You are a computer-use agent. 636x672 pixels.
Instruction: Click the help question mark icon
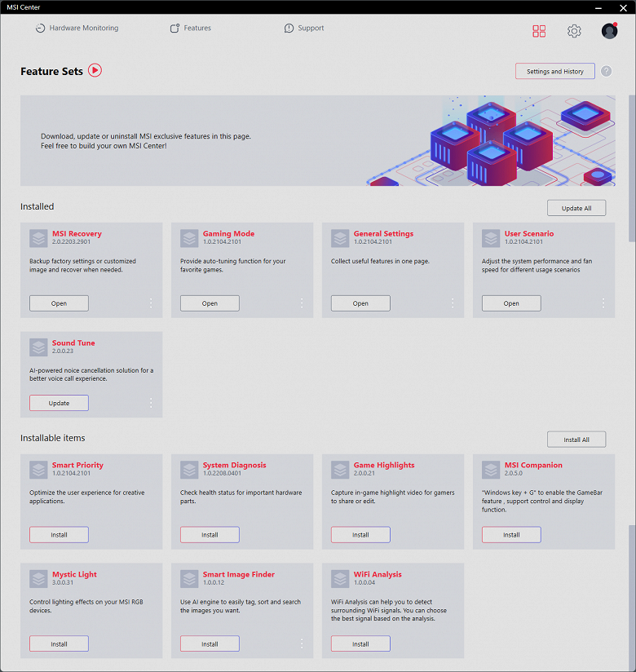click(x=606, y=71)
